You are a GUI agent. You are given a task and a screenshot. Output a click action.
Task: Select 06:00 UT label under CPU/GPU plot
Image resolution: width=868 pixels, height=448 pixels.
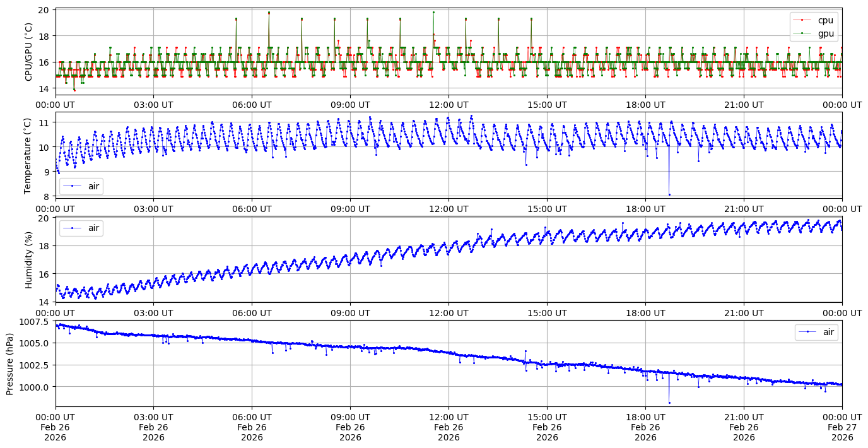(252, 105)
